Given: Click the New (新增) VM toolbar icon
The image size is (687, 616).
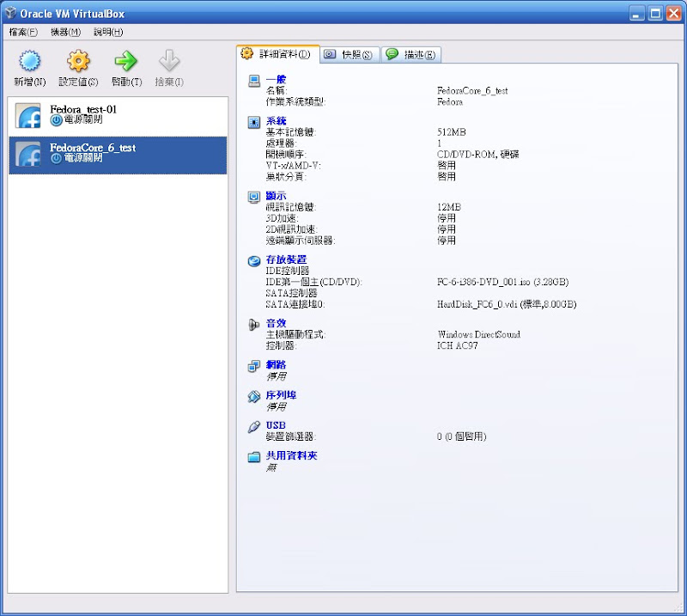Looking at the screenshot, I should (29, 60).
